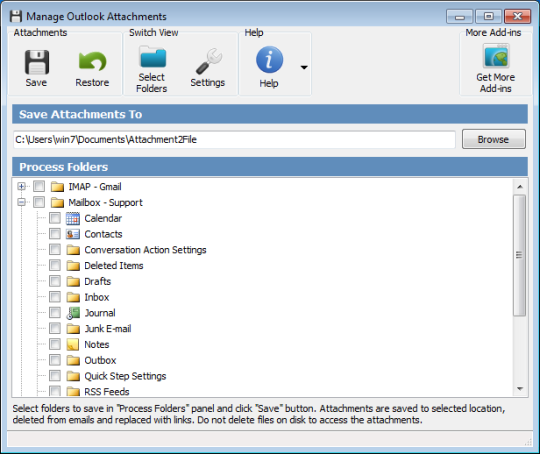This screenshot has width=540, height=454.
Task: Select the Inbox tree label
Action: 97,297
